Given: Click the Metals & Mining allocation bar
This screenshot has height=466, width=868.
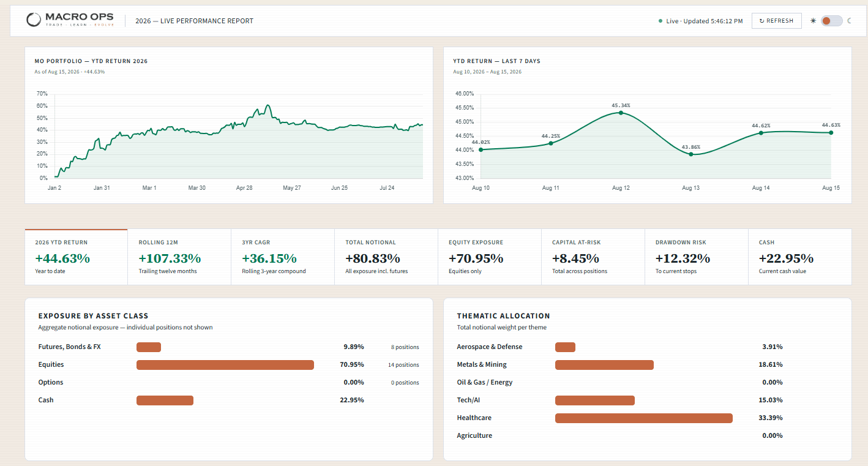Looking at the screenshot, I should click(604, 365).
